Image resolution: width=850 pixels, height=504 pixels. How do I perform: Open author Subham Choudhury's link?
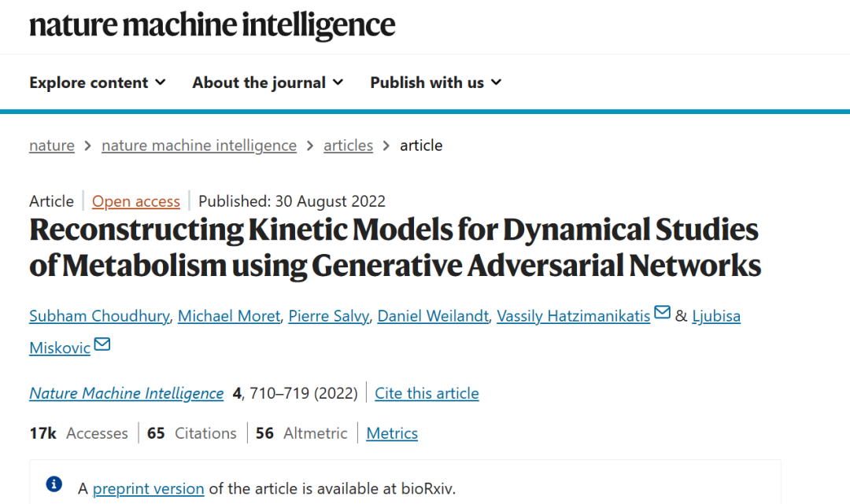click(99, 316)
